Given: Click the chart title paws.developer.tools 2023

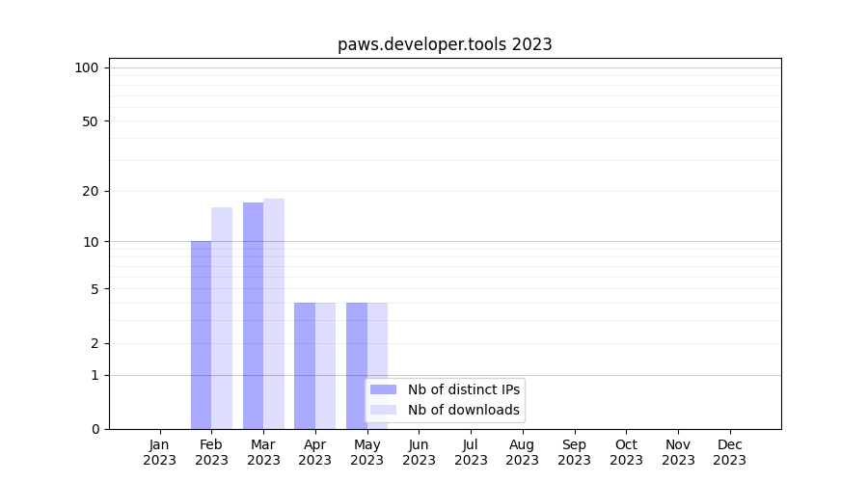Looking at the screenshot, I should pyautogui.click(x=445, y=44).
